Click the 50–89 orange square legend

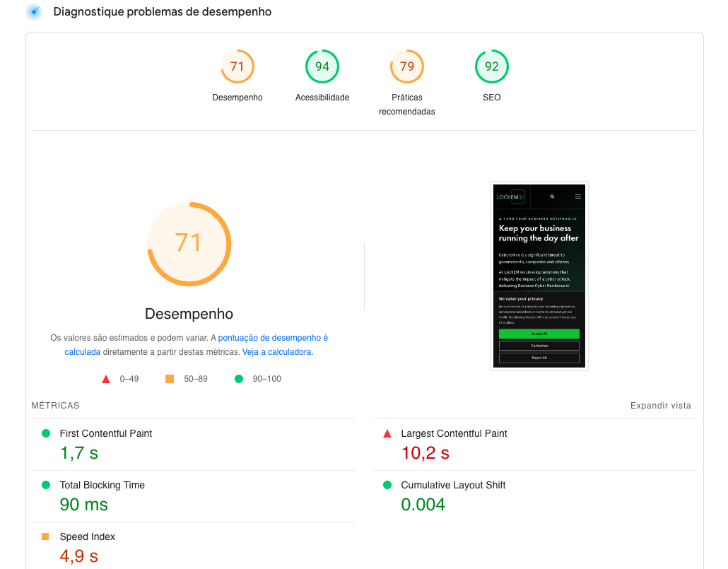[170, 379]
